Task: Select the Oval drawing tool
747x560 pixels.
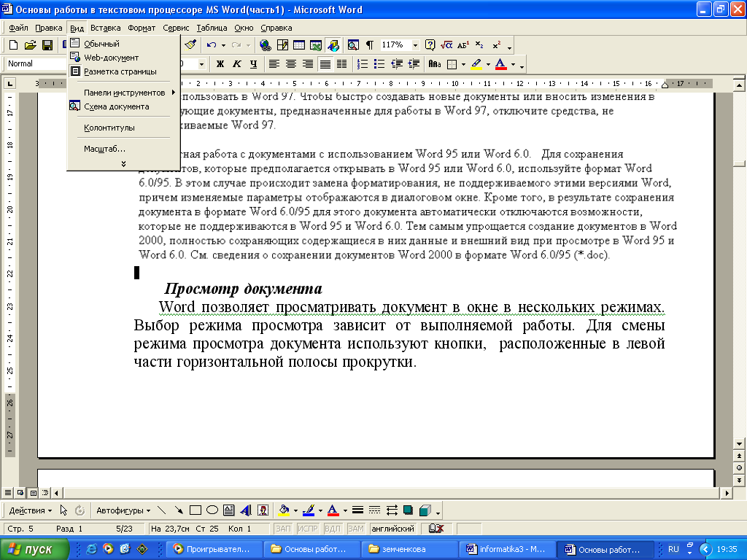Action: point(212,510)
